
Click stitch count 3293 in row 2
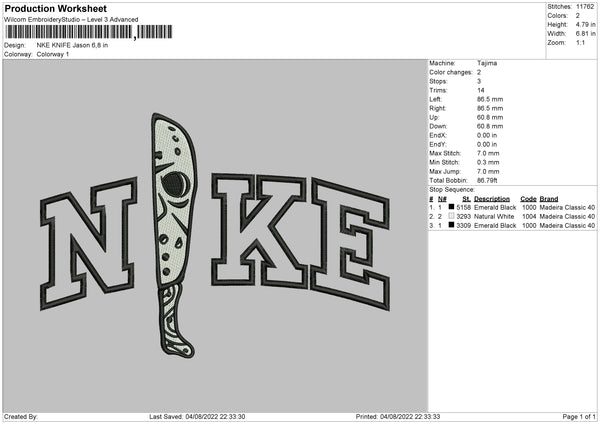(x=463, y=217)
